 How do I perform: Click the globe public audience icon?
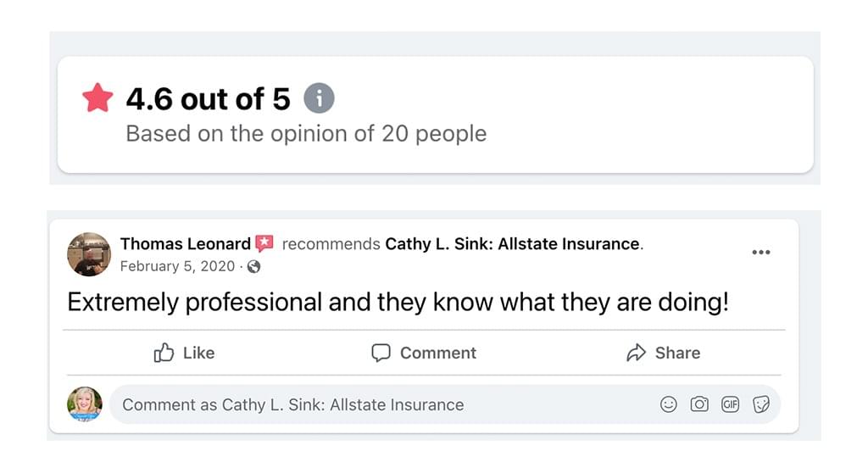[x=253, y=266]
